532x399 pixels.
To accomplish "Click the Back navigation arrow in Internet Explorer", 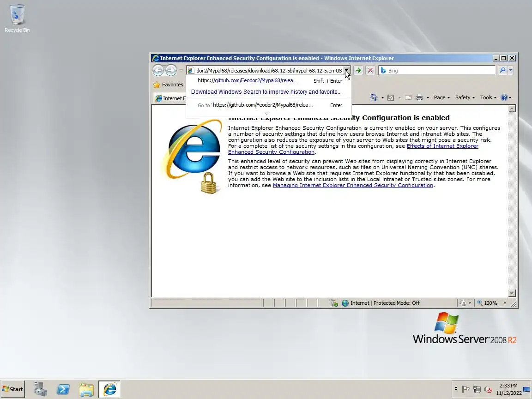I will point(158,70).
